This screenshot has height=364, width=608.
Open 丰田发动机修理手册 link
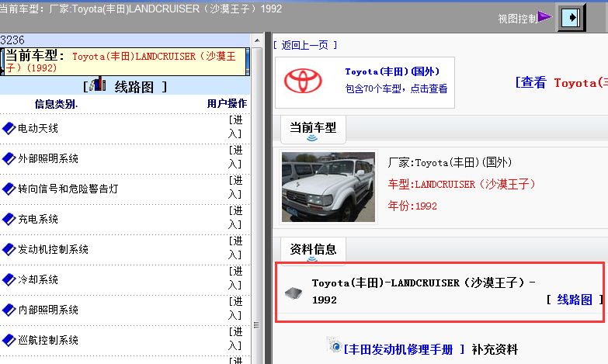tap(404, 350)
